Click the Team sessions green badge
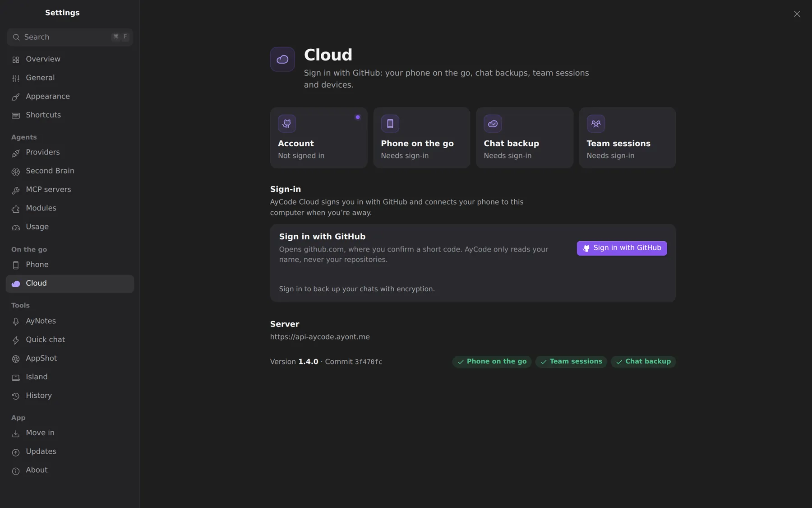Image resolution: width=812 pixels, height=508 pixels. coord(571,362)
